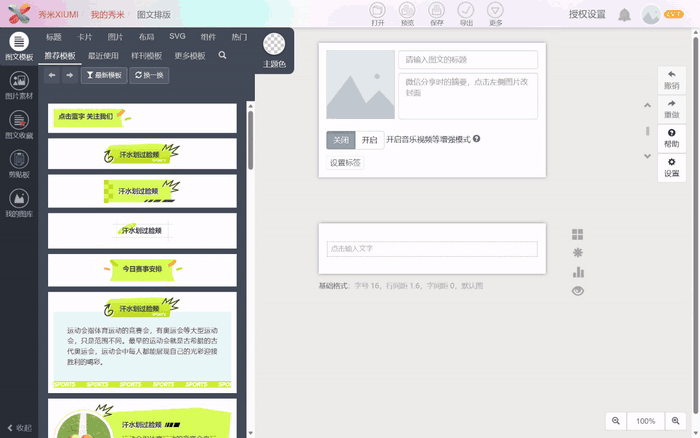This screenshot has height=438, width=700.
Task: Click the 预览 preview icon
Action: [407, 14]
